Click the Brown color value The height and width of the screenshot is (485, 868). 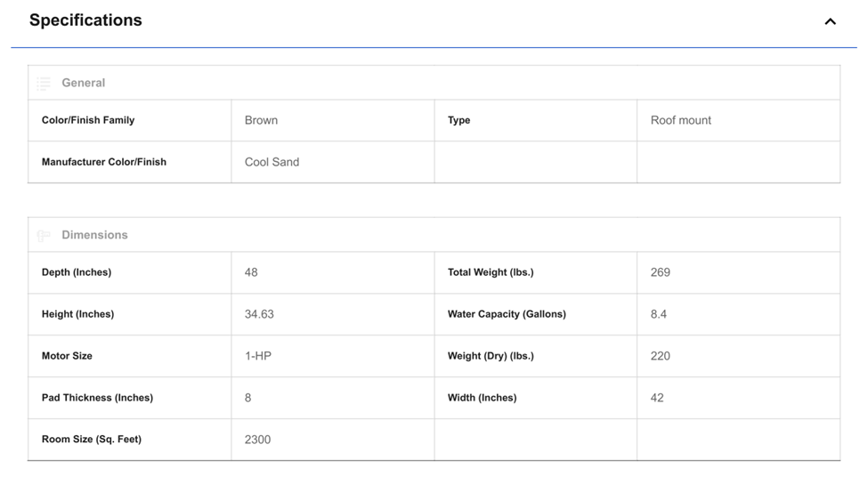pyautogui.click(x=261, y=120)
